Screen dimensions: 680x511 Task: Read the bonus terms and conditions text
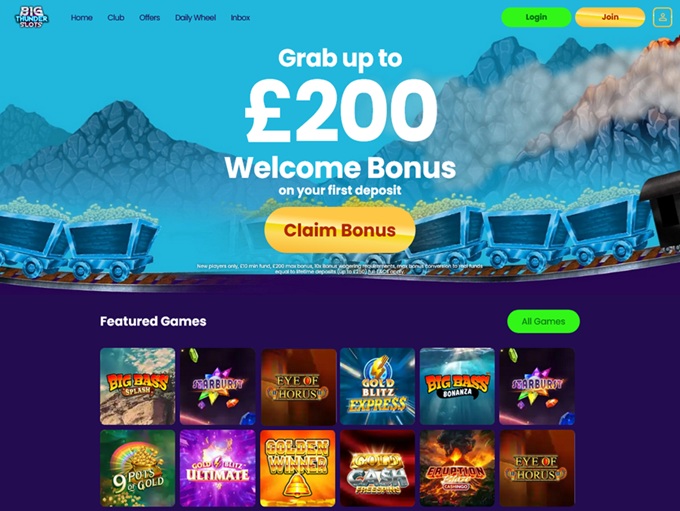(340, 269)
